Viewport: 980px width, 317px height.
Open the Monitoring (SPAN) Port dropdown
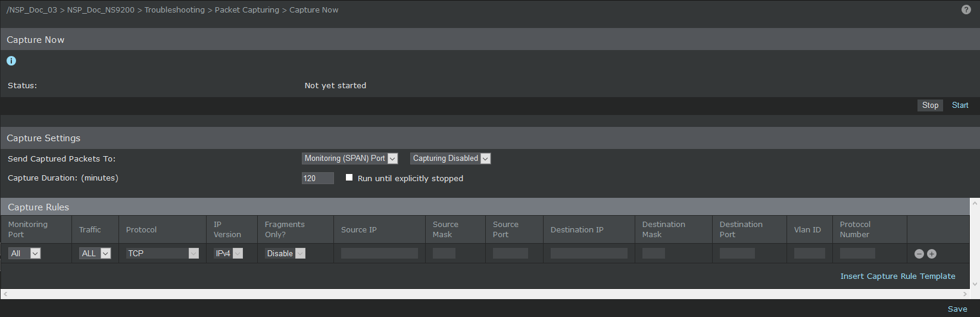tap(349, 158)
